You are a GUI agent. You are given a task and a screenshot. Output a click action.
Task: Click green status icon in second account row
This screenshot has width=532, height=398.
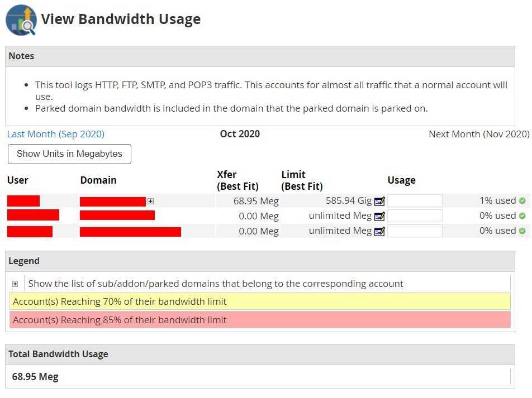[522, 216]
